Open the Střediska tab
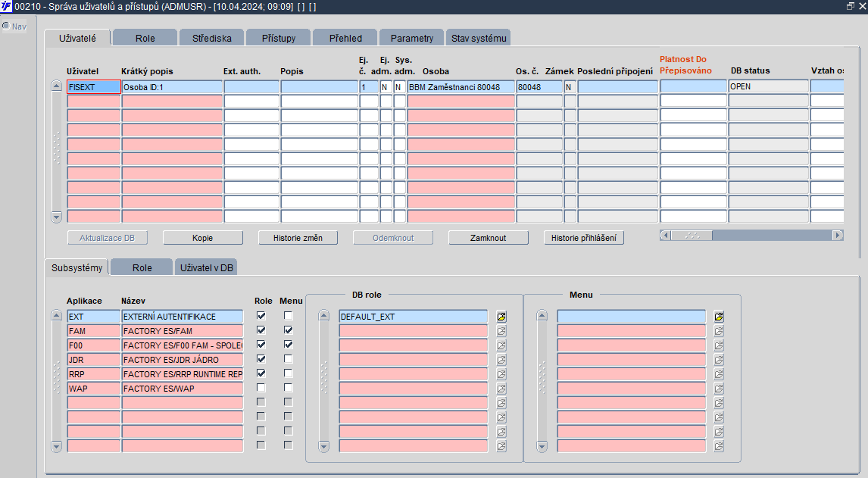The height and width of the screenshot is (478, 868). pyautogui.click(x=211, y=38)
